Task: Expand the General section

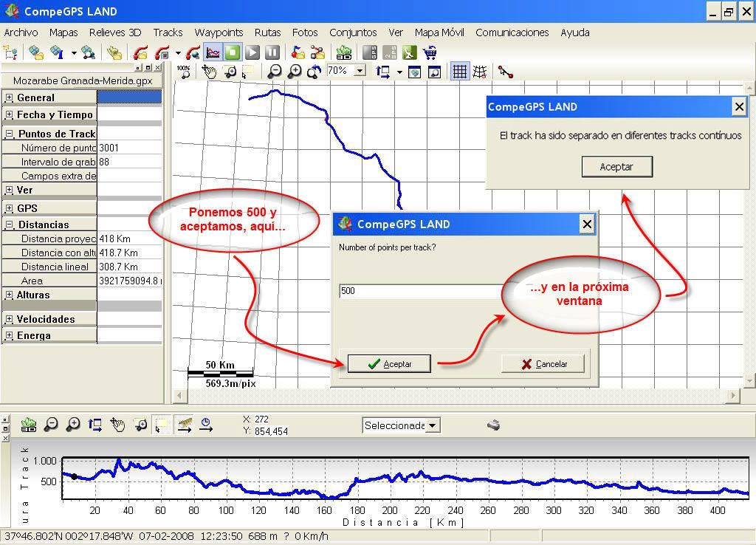Action: pyautogui.click(x=9, y=97)
